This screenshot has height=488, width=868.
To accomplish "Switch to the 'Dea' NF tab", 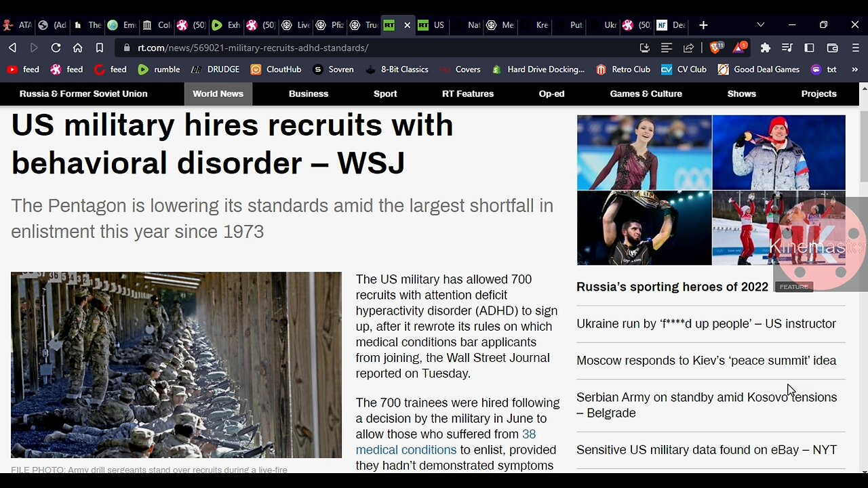I will coord(671,25).
